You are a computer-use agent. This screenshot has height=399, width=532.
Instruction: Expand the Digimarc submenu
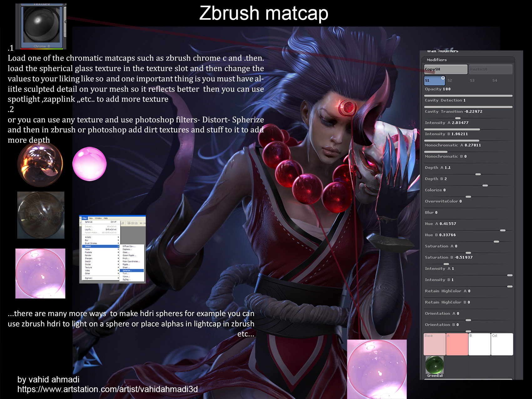pyautogui.click(x=101, y=278)
